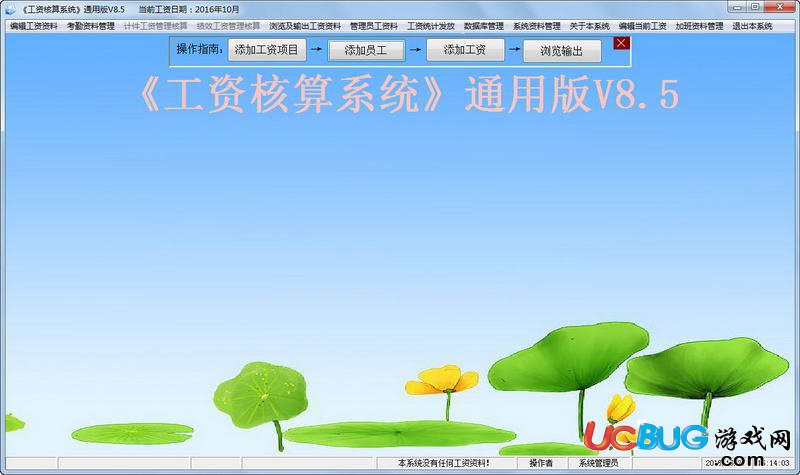Click the 浏览输出 guide button
The image size is (800, 475).
click(562, 51)
